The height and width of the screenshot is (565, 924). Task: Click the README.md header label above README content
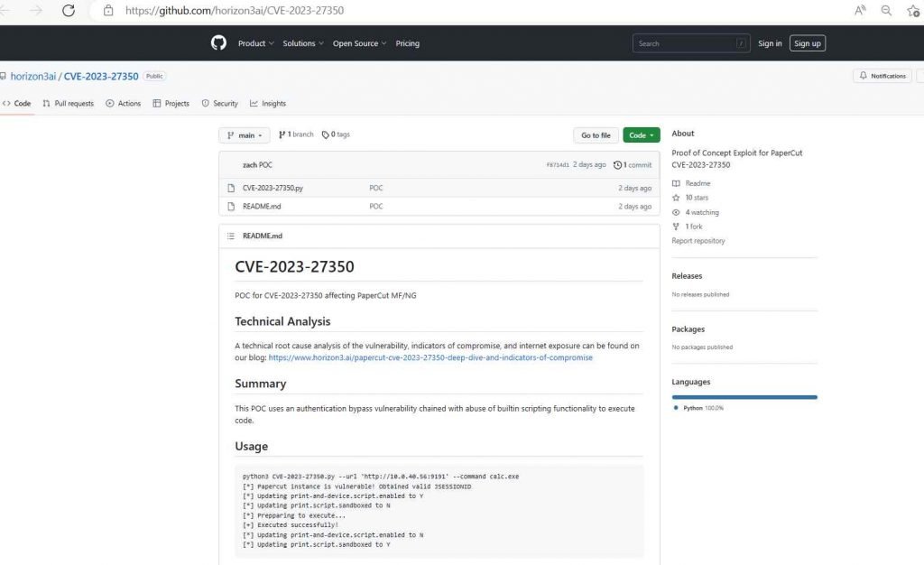pos(263,236)
